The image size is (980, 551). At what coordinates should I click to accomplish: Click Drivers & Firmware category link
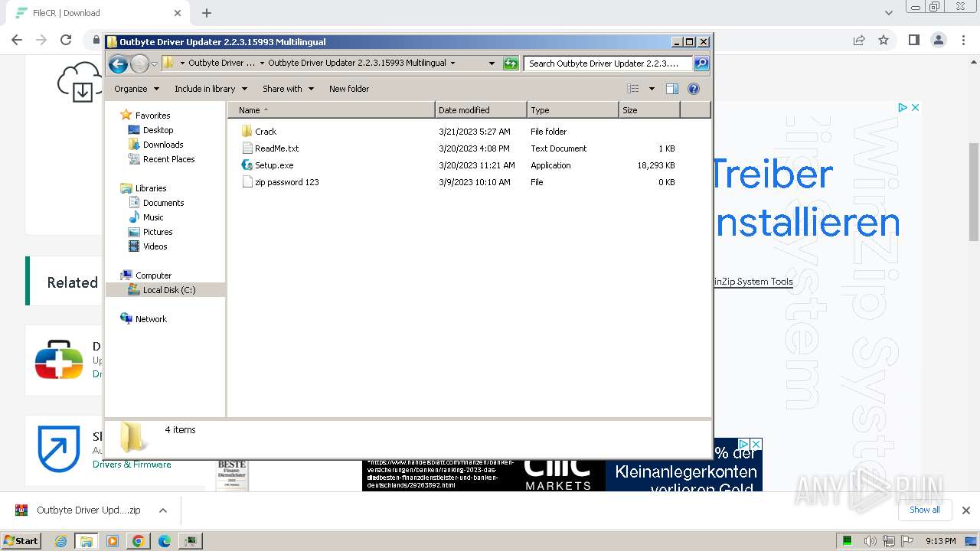click(x=132, y=465)
